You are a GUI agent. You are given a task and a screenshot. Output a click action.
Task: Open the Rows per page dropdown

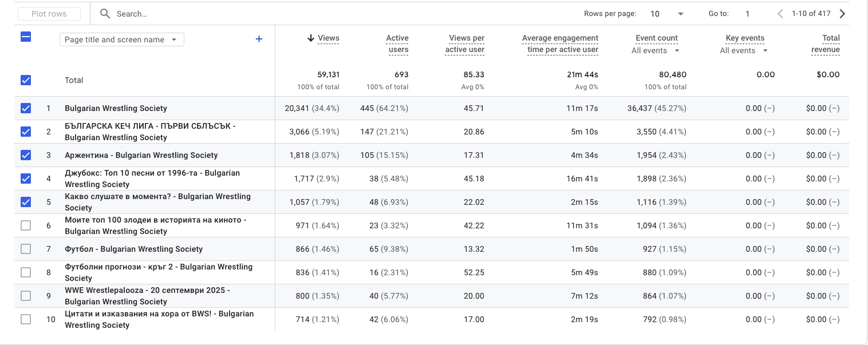667,14
